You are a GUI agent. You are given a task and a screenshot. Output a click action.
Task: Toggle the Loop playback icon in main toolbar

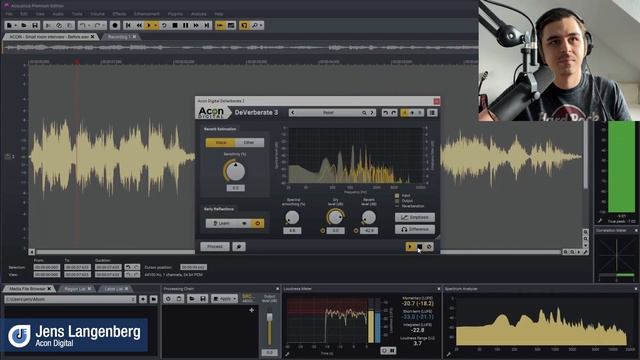point(164,25)
